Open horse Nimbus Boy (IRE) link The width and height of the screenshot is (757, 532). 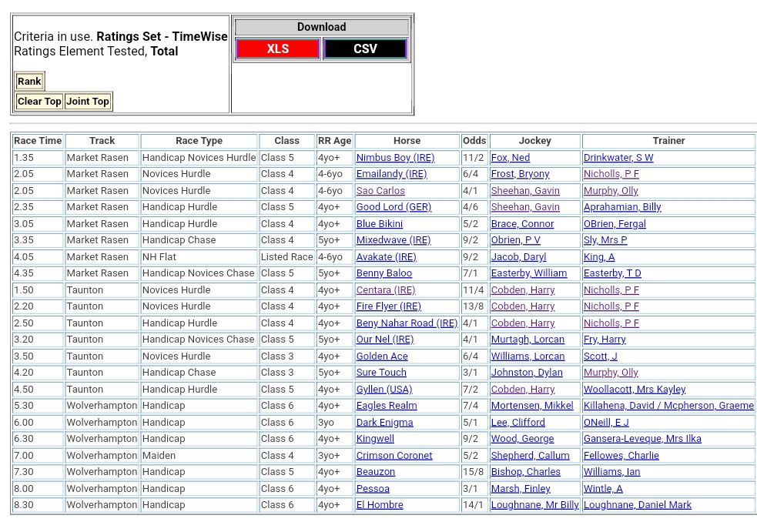[395, 158]
